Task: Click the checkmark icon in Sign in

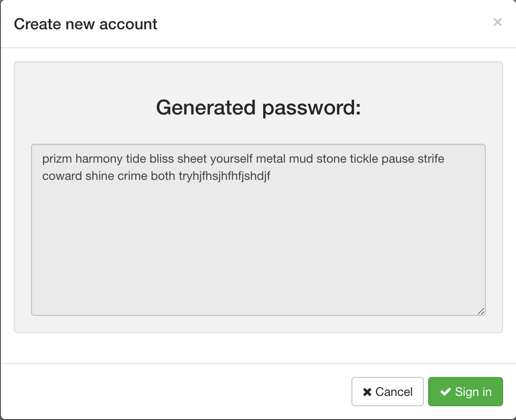Action: pyautogui.click(x=445, y=392)
